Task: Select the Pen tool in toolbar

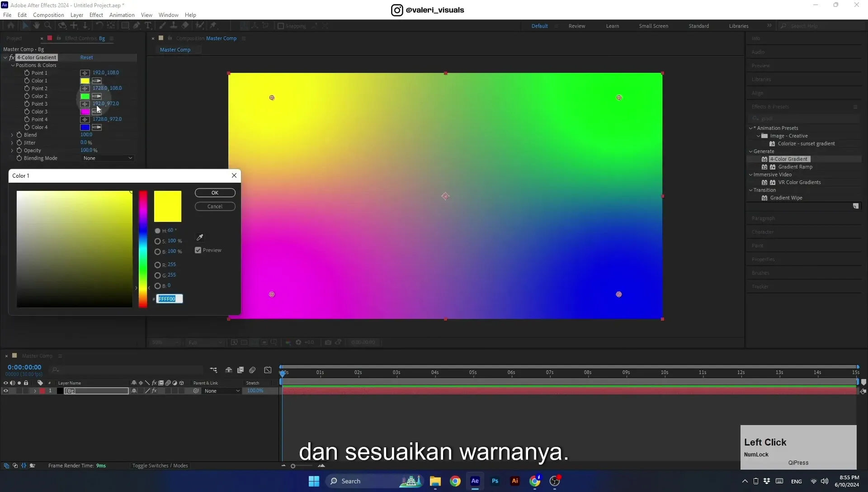Action: pyautogui.click(x=137, y=26)
